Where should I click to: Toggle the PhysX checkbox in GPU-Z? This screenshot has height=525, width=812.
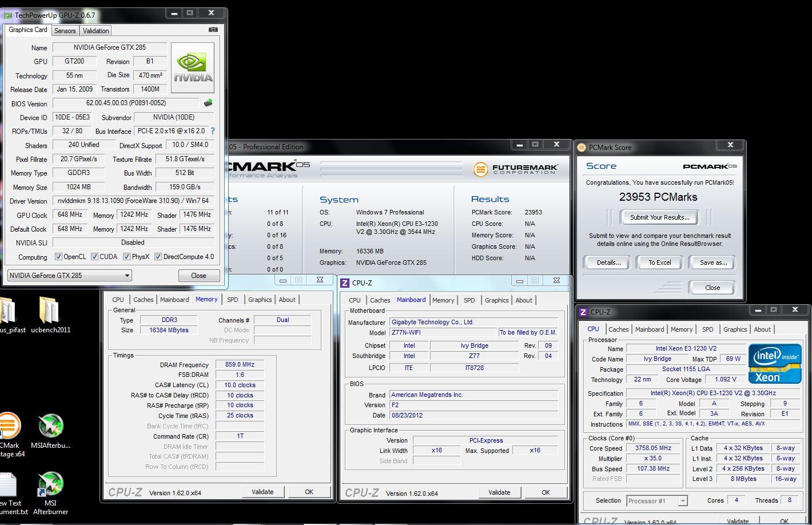pyautogui.click(x=126, y=257)
